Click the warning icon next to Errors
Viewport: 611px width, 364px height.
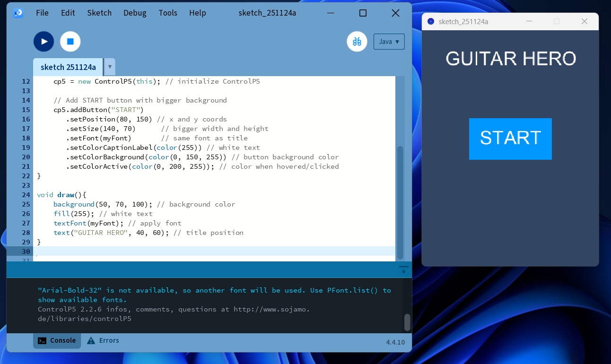point(91,340)
